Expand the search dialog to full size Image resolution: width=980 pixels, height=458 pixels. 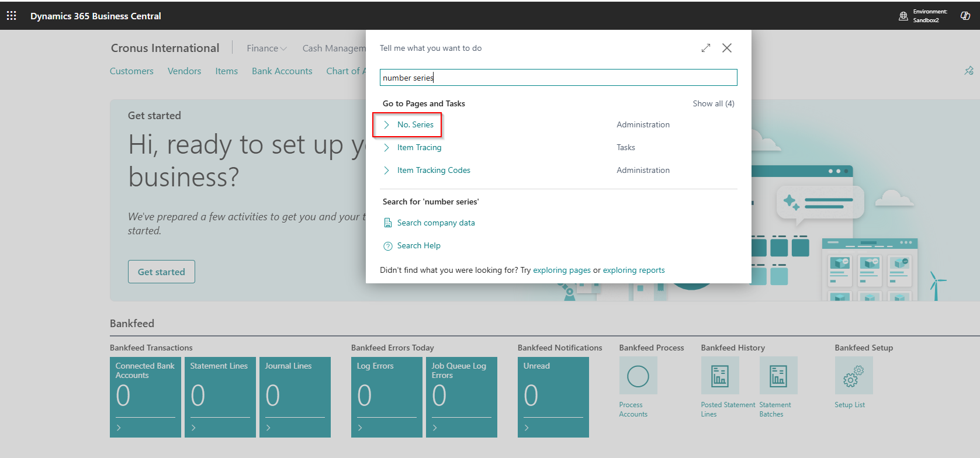706,48
